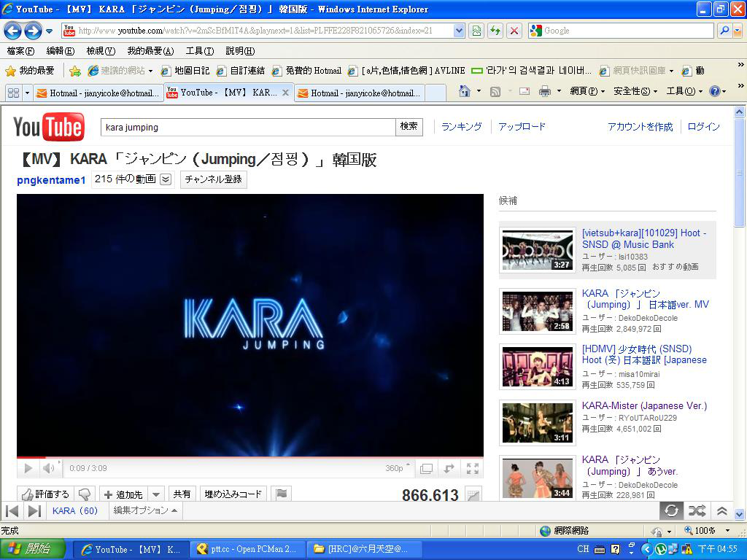Open recent pages dropdown next to Forward

click(x=49, y=31)
